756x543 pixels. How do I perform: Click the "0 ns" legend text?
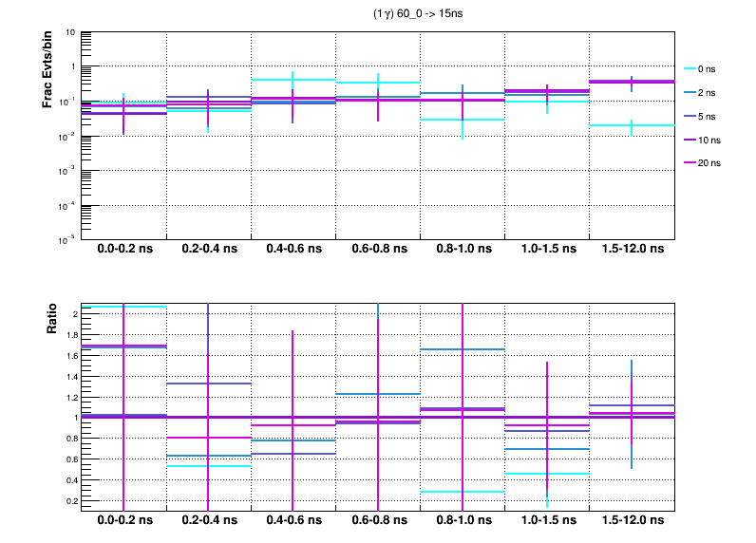(708, 69)
